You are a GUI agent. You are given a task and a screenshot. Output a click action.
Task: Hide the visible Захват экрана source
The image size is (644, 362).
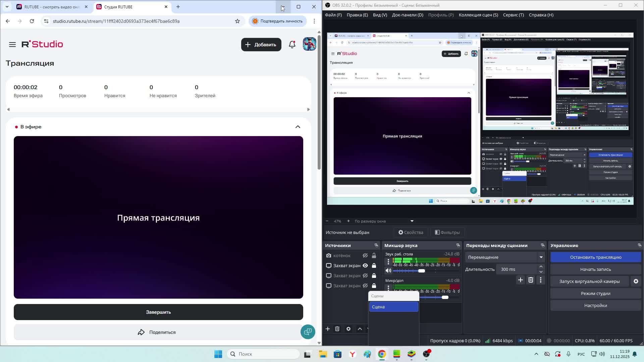click(365, 265)
